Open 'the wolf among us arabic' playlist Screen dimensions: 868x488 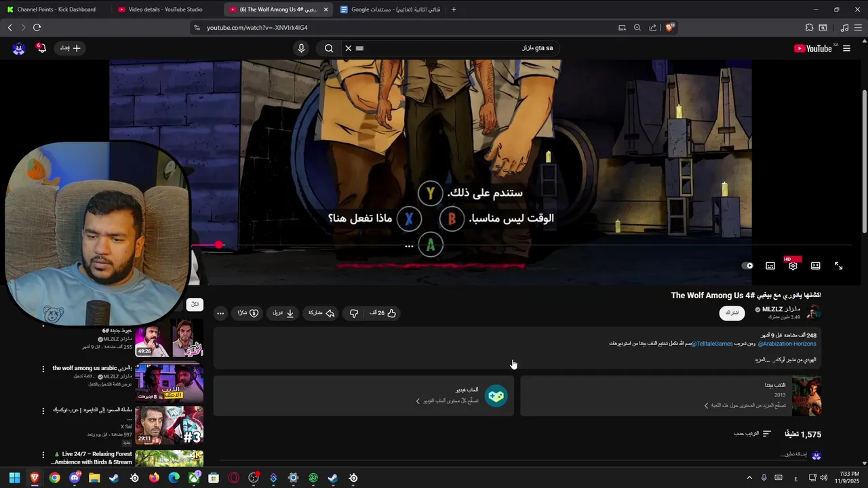(x=169, y=383)
